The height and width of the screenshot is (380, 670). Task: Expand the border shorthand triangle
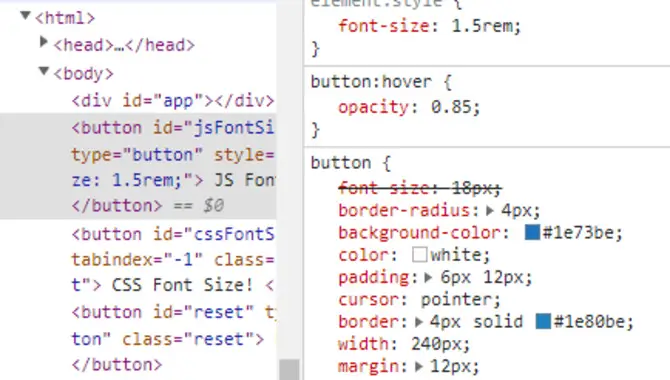(x=419, y=322)
